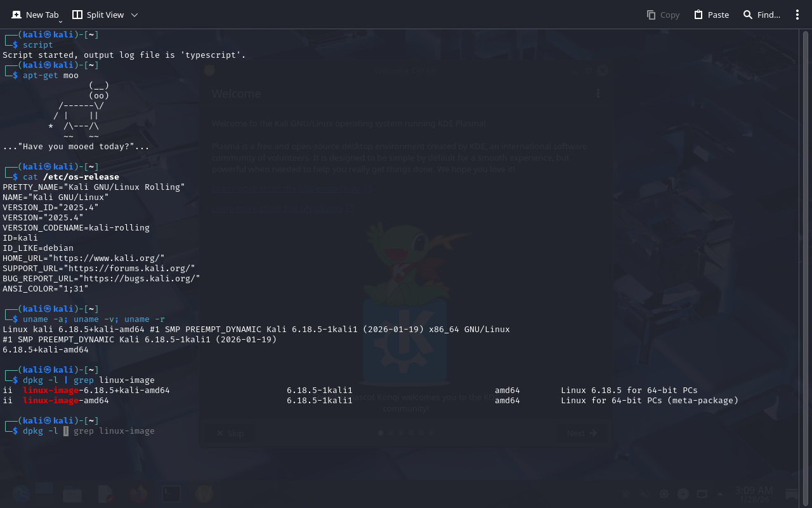812x508 pixels.
Task: Paste clipboard using the Paste button
Action: (x=711, y=15)
